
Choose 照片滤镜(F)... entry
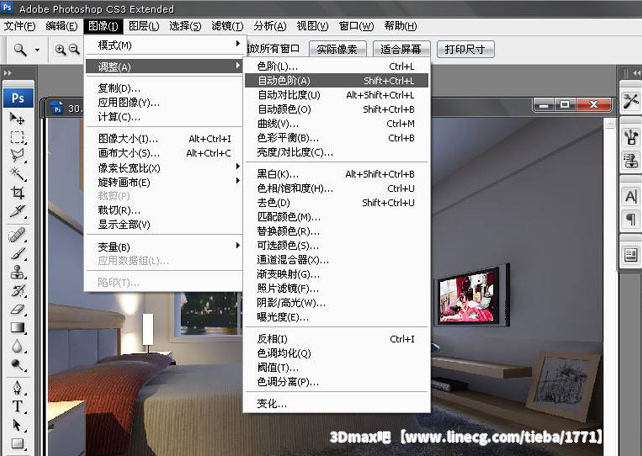pyautogui.click(x=337, y=289)
